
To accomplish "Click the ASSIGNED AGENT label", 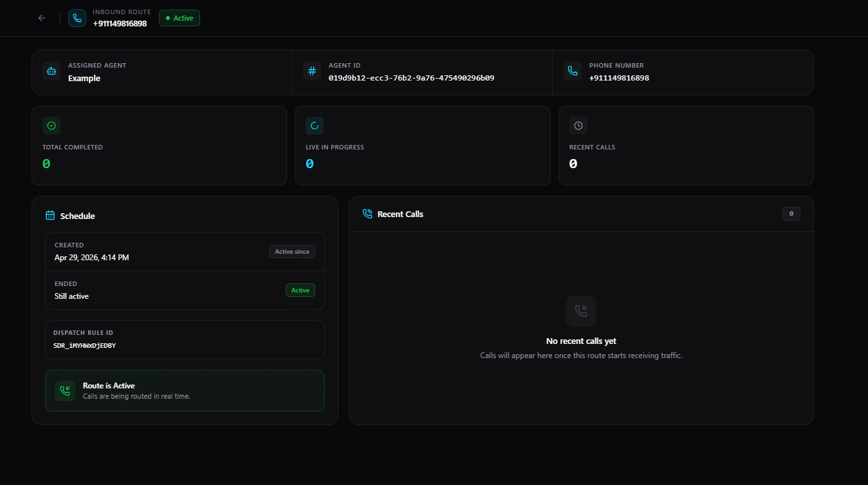I will click(x=97, y=66).
